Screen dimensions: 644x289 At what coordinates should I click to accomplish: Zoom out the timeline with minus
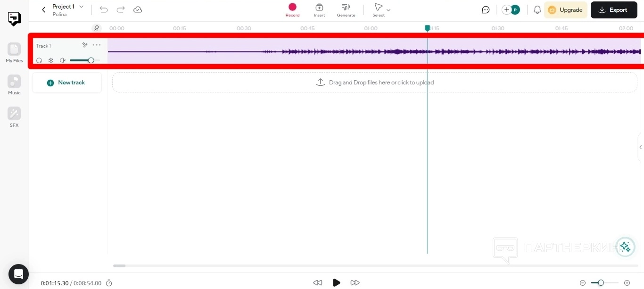coord(583,283)
